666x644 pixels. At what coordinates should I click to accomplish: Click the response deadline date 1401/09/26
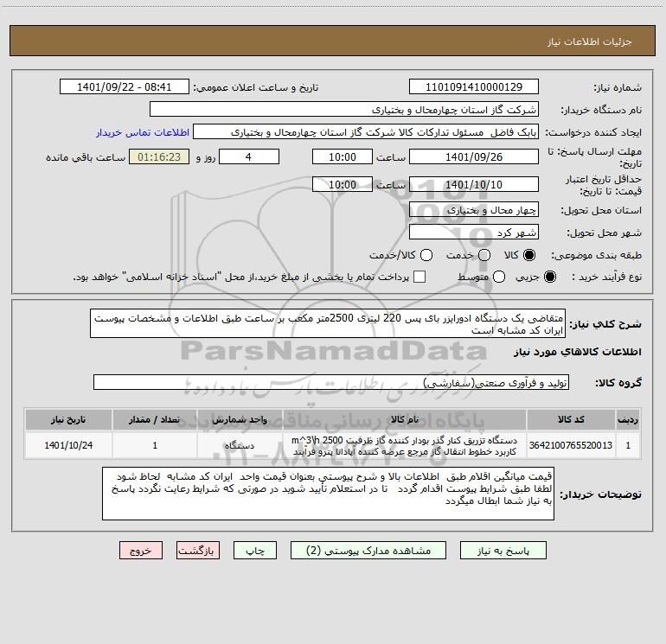pos(474,156)
